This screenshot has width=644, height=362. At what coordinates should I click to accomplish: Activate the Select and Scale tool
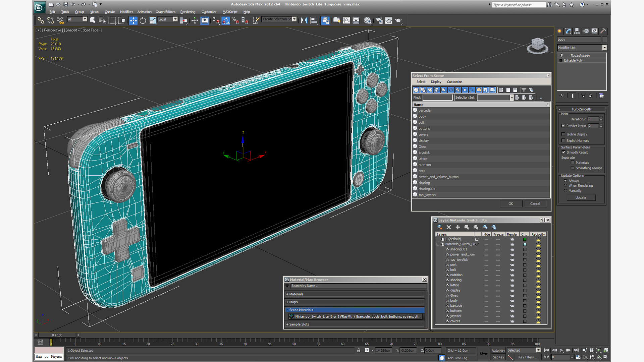click(153, 20)
